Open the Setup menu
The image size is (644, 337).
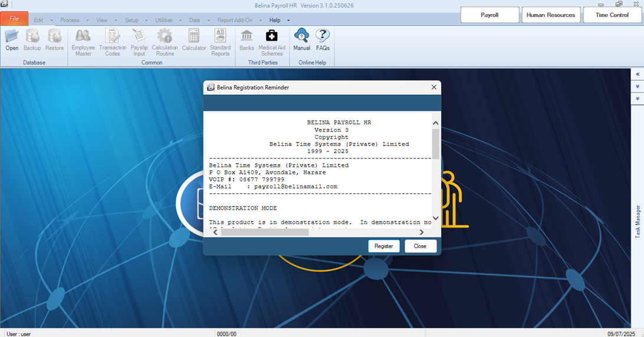click(132, 20)
